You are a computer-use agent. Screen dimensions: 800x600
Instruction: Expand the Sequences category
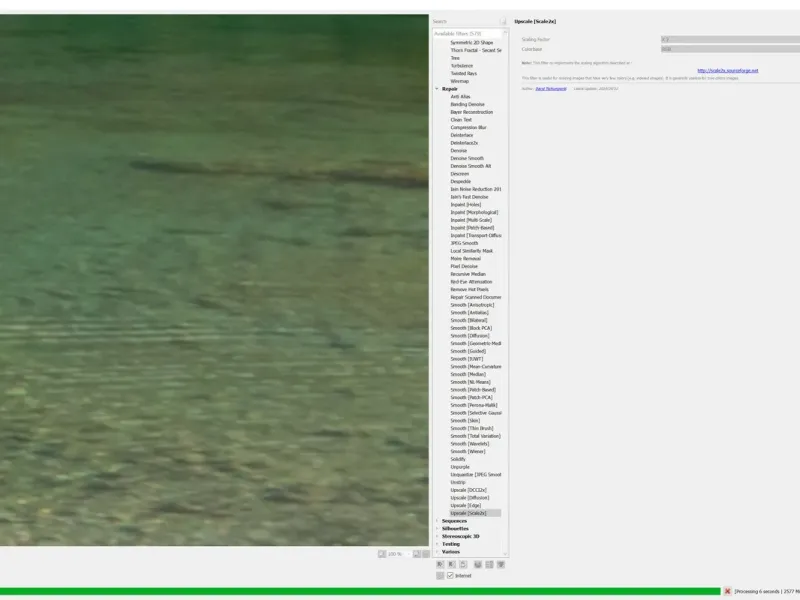pyautogui.click(x=437, y=521)
